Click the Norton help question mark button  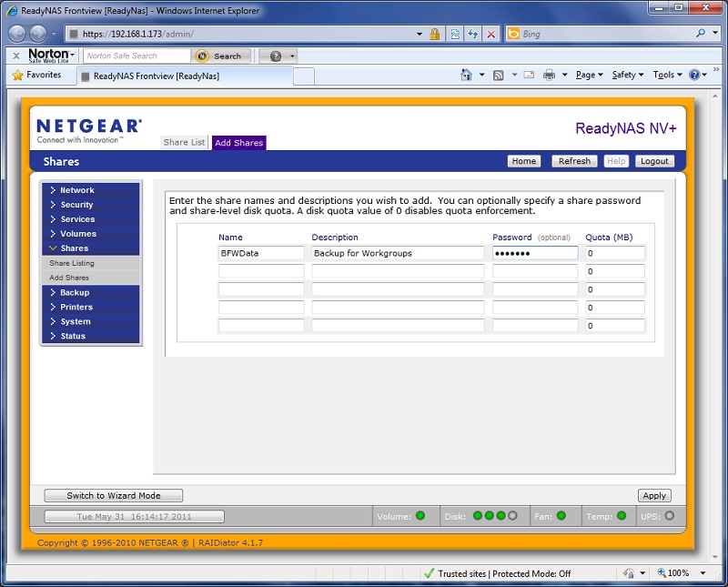[x=276, y=56]
